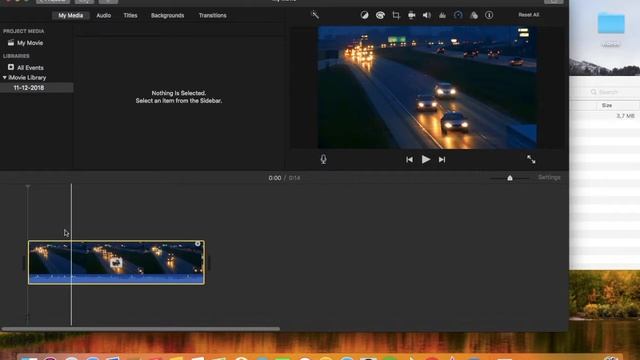Select the cropping tool
The image size is (640, 360).
396,15
